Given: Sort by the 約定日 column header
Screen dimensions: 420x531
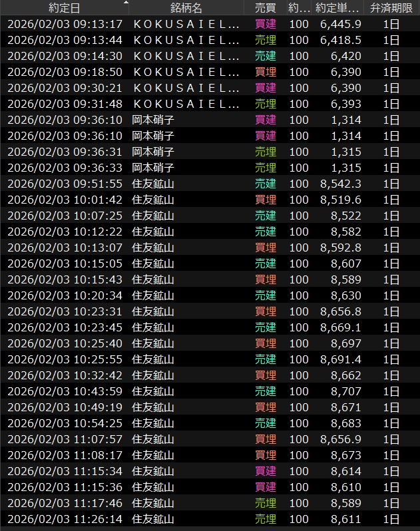Looking at the screenshot, I should coord(64,8).
